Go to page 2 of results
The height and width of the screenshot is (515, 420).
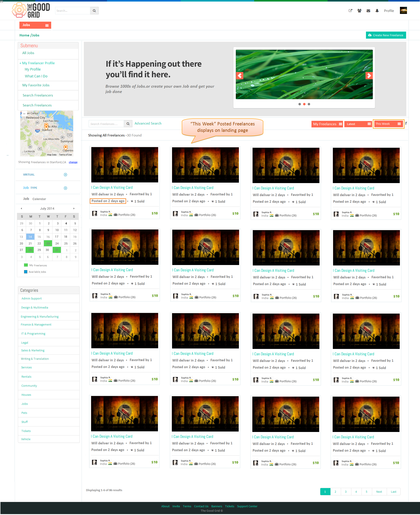336,492
